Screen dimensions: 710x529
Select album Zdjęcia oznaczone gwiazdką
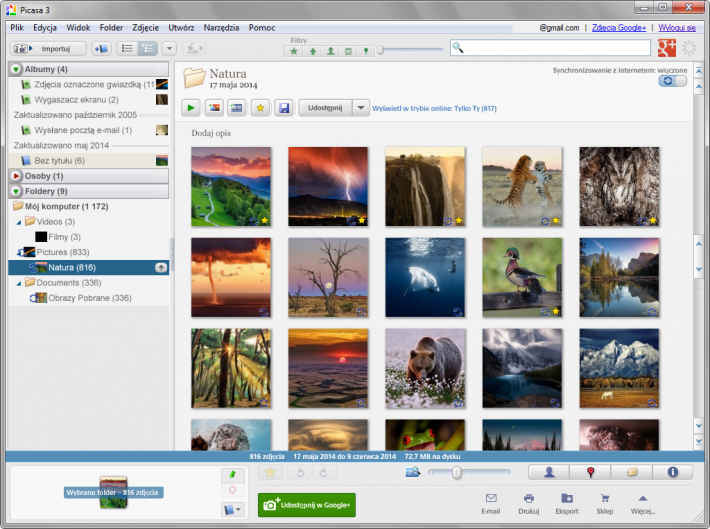(89, 84)
